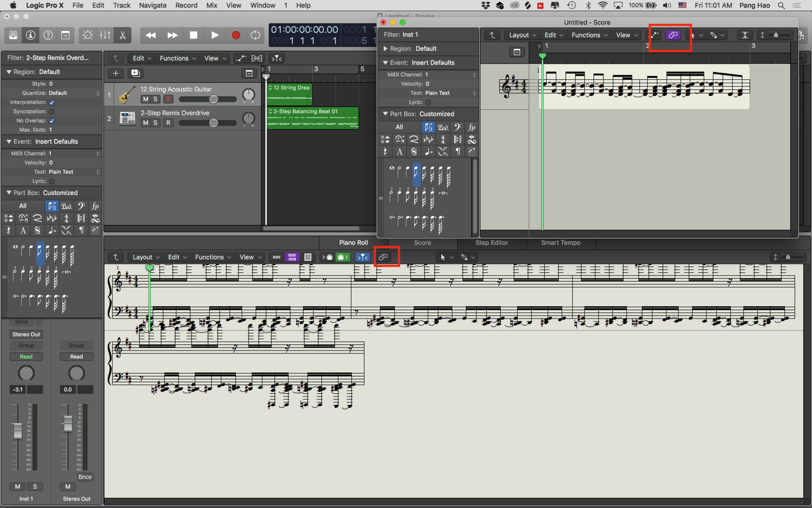
Task: Start playback with Play button
Action: point(215,35)
